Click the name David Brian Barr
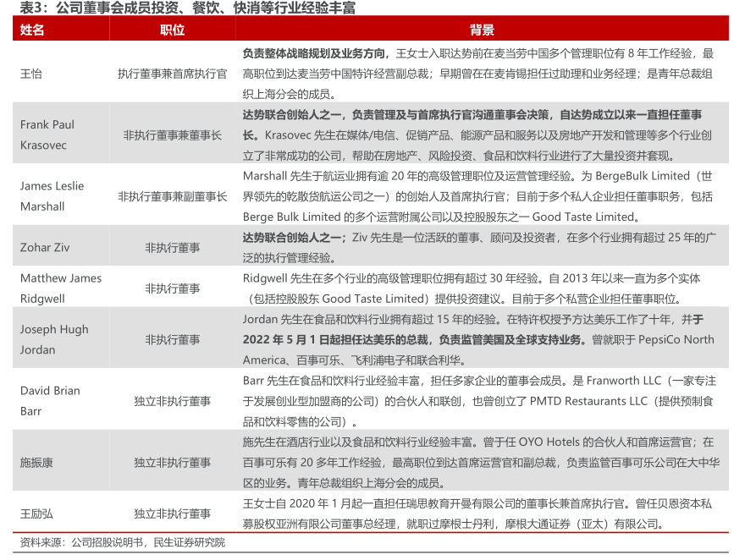Viewport: 745px width, 560px height. click(50, 400)
